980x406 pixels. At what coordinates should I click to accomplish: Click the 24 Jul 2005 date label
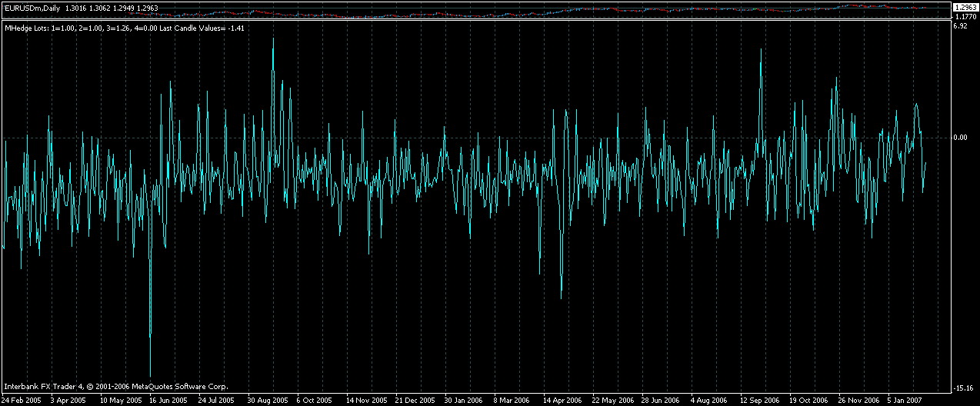coord(216,400)
